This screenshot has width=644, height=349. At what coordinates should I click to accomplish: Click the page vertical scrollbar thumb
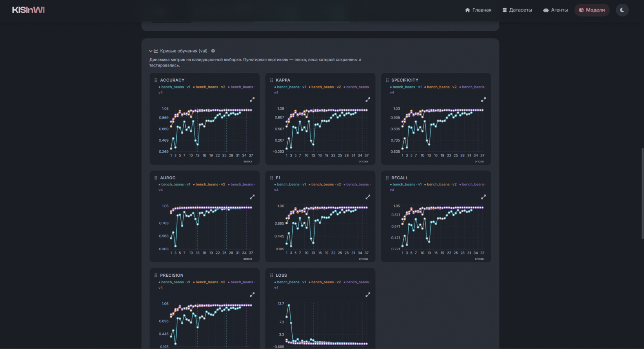click(642, 193)
